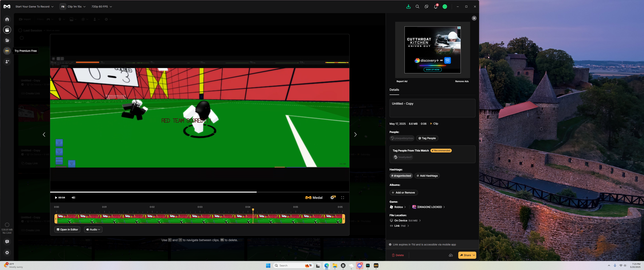The width and height of the screenshot is (644, 270).
Task: Expand Start Your Game To Record dropdown
Action: point(34,7)
